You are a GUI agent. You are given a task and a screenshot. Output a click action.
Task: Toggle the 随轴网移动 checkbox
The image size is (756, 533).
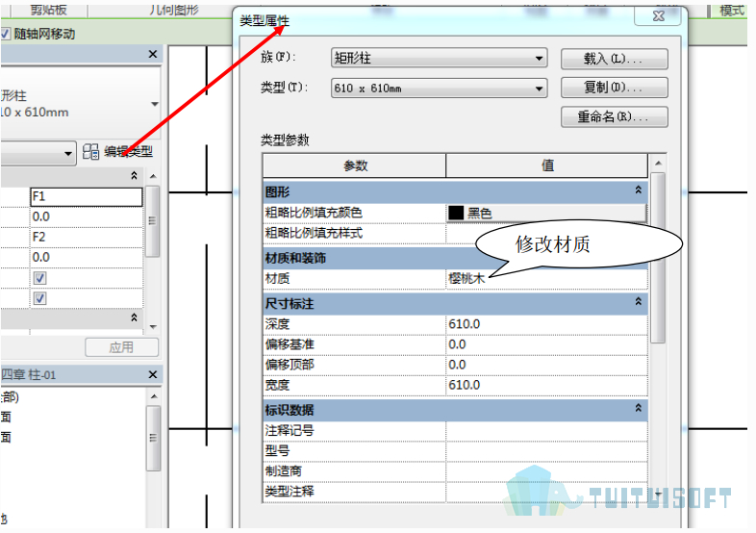pyautogui.click(x=5, y=34)
